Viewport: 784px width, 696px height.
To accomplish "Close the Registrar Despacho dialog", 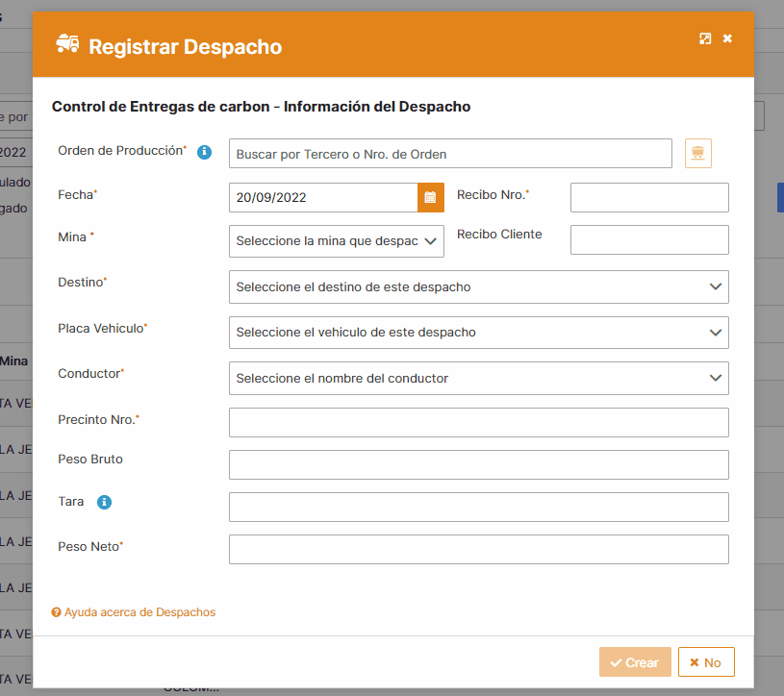I will coord(727,38).
